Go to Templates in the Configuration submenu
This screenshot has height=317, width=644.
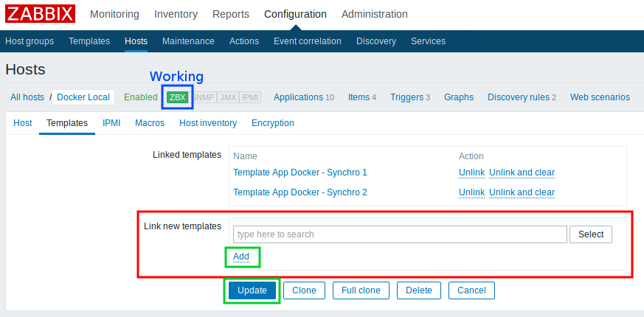tap(89, 41)
